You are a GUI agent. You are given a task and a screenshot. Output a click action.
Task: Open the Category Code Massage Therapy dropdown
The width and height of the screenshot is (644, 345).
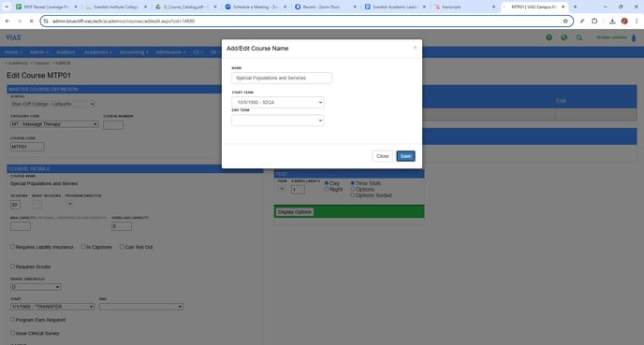54,124
